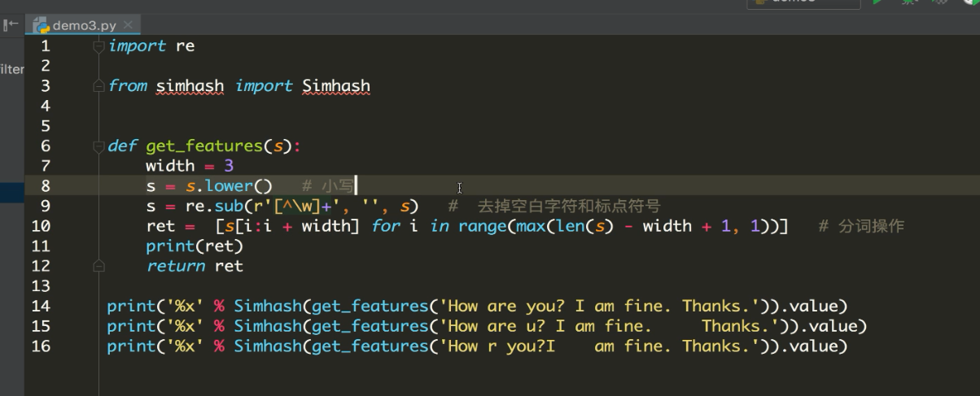Click 'print(ret)' on line 11
Viewport: 980px width, 396px height.
click(x=195, y=246)
